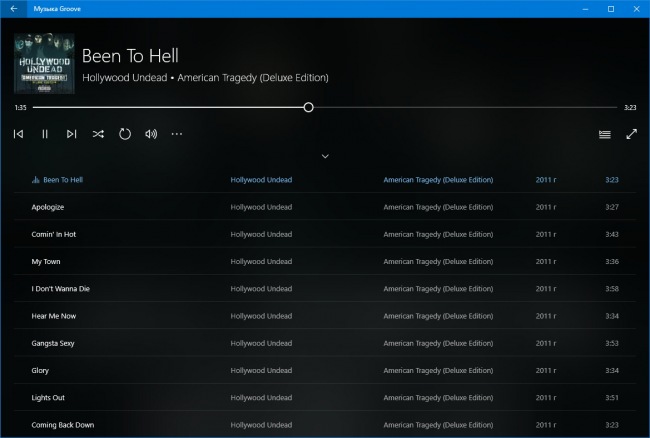Image resolution: width=650 pixels, height=438 pixels.
Task: Close the Groove Music window
Action: click(x=637, y=9)
